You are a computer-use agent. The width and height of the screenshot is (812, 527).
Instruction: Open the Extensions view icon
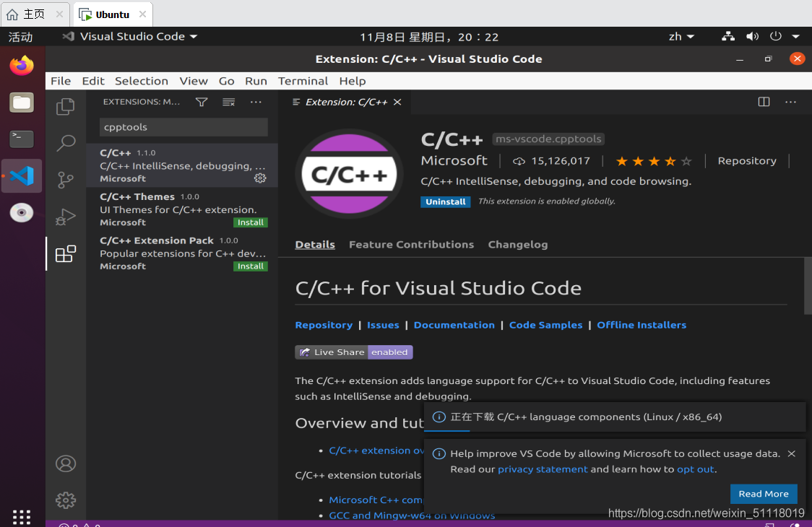[65, 253]
